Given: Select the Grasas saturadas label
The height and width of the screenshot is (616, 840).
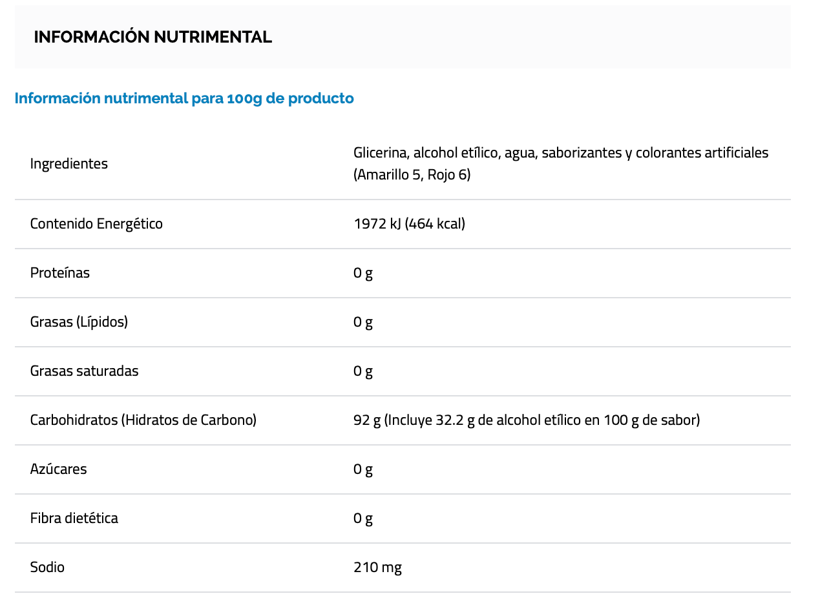Looking at the screenshot, I should 84,371.
